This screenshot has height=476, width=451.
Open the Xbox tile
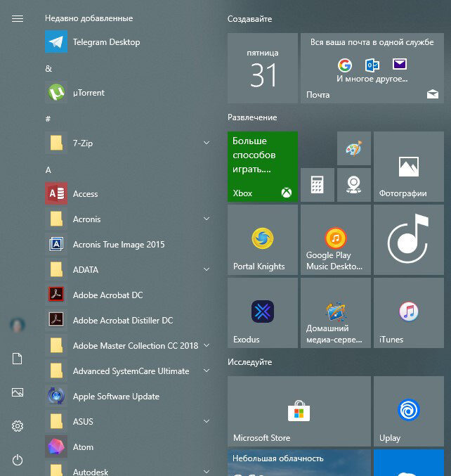(x=263, y=167)
